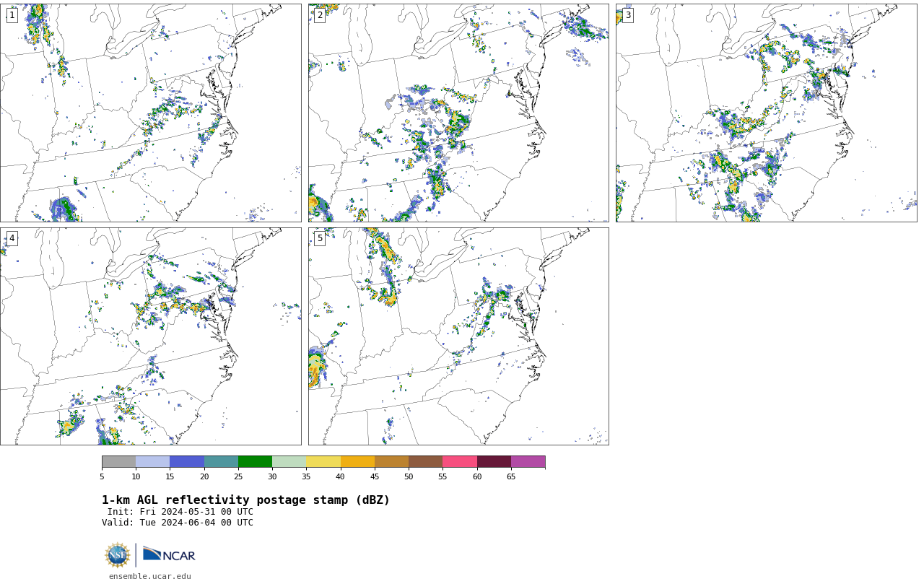This screenshot has height=584, width=924.
Task: Click the ensemble.ucar.edu text
Action: pos(150,576)
